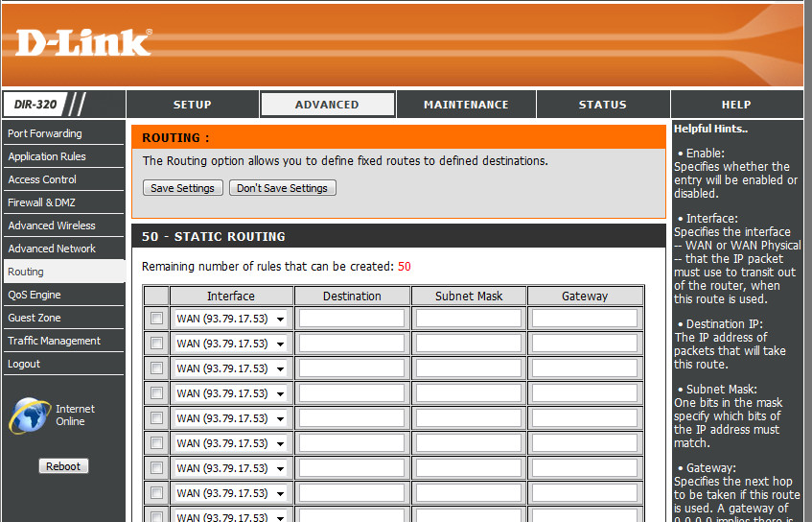812x522 pixels.
Task: Click the seventh row Gateway field
Action: (x=585, y=467)
